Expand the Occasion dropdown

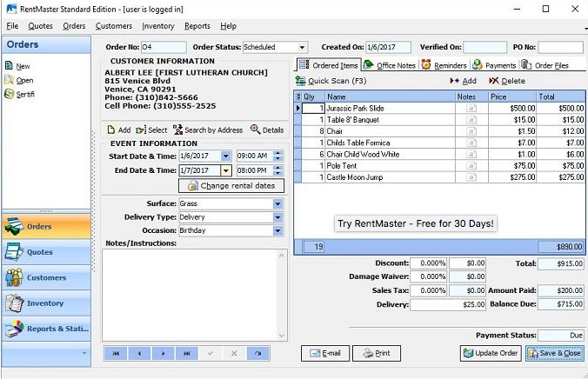coord(277,231)
